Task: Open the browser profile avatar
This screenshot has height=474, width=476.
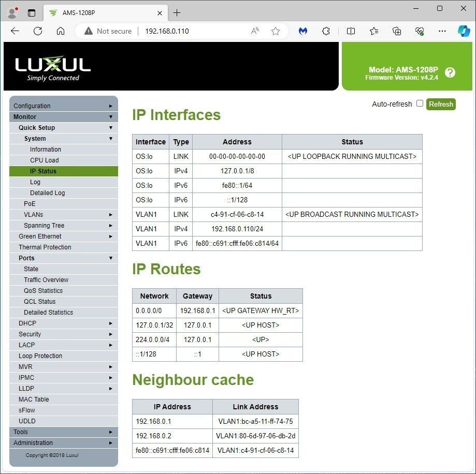Action: (12, 13)
